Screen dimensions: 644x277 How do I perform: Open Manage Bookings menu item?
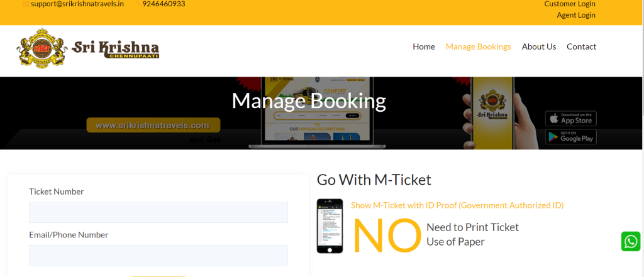(x=478, y=46)
